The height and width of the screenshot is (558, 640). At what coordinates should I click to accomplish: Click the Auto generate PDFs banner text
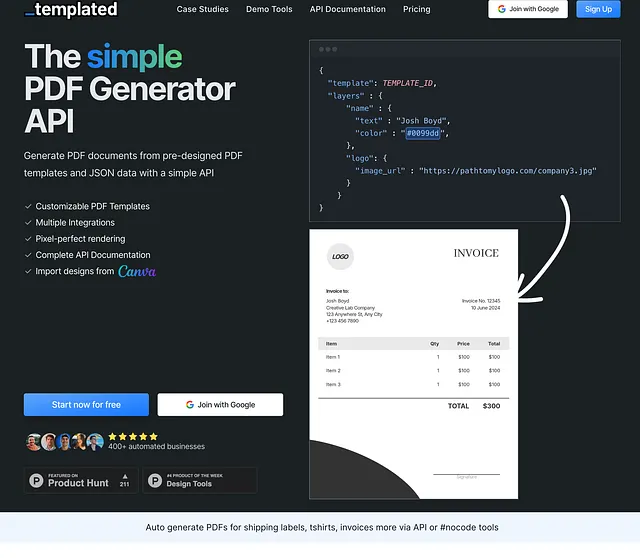322,527
